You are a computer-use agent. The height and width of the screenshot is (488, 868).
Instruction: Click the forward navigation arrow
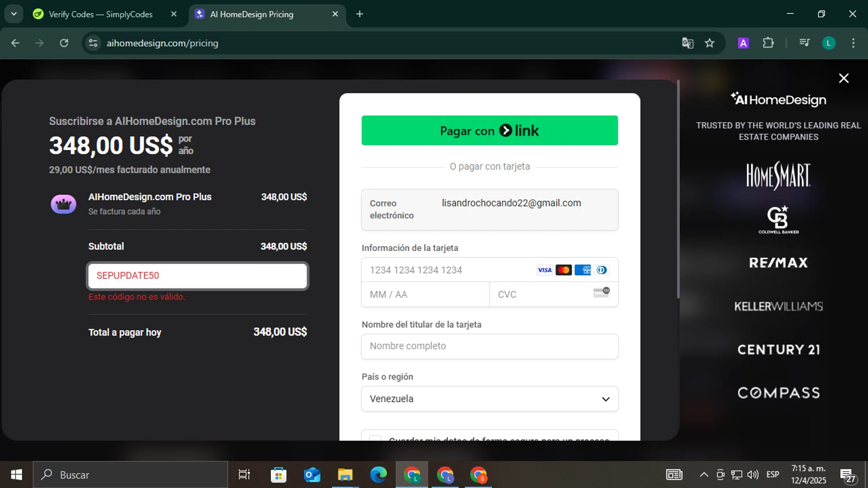point(39,43)
